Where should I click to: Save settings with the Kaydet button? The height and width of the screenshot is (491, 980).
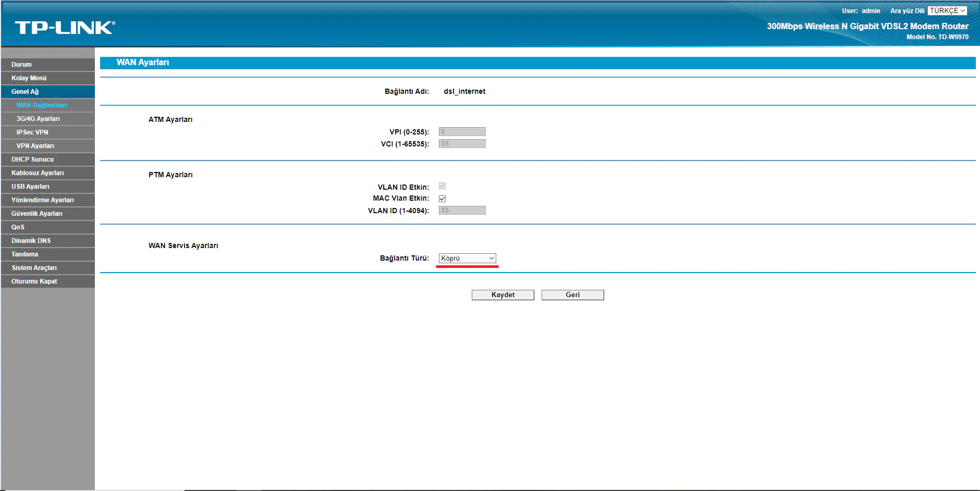point(503,294)
